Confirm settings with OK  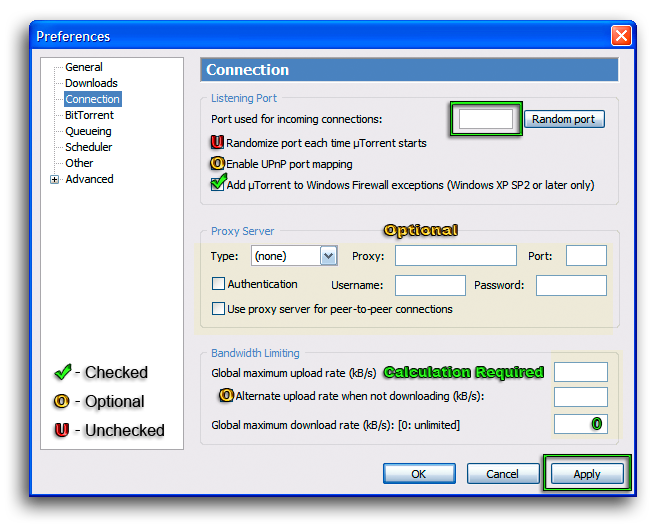(419, 474)
